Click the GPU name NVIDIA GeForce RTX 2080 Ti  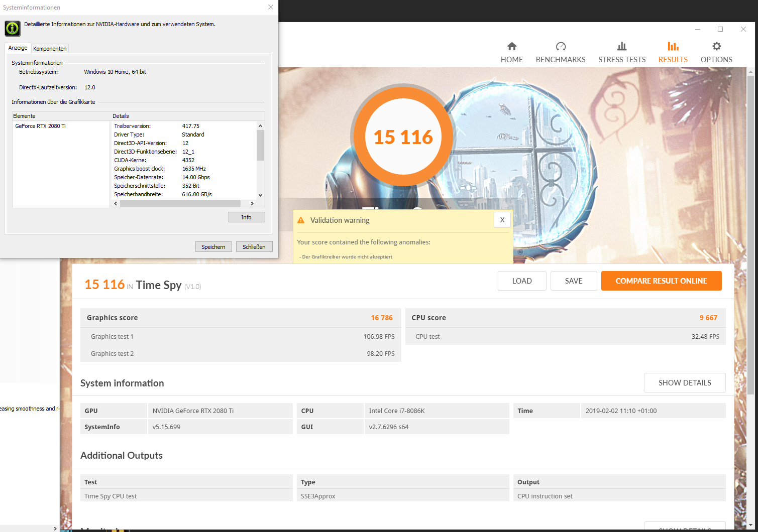(193, 411)
